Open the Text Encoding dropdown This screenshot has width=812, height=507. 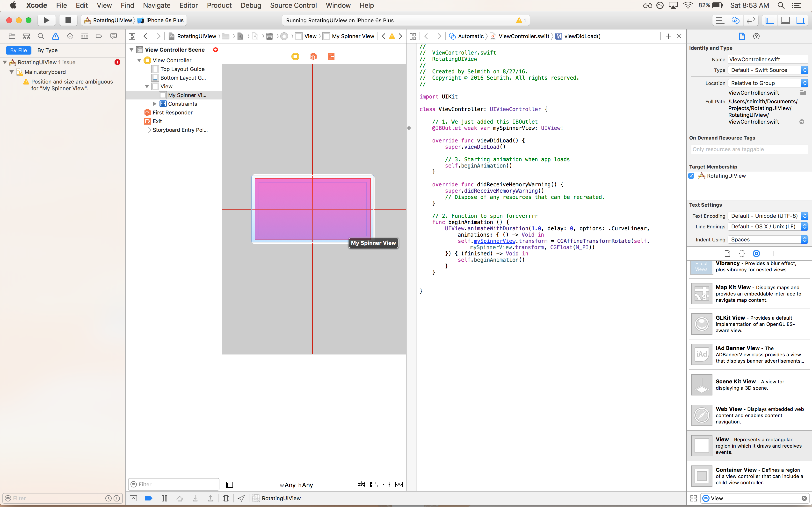tap(767, 216)
